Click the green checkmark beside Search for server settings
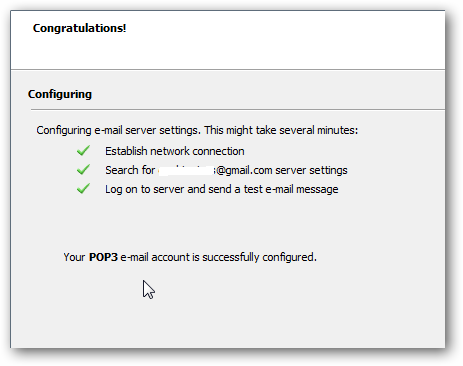 tap(83, 170)
